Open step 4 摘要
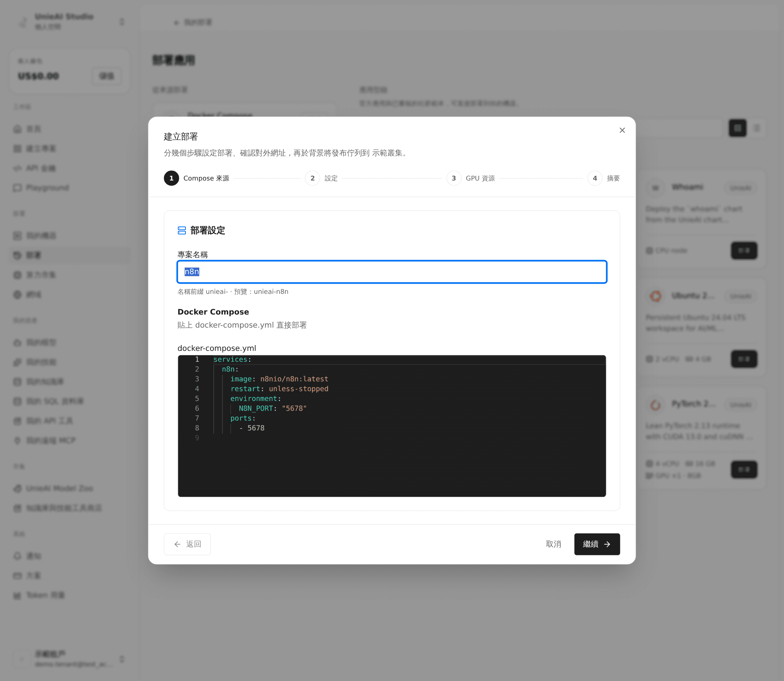The width and height of the screenshot is (784, 681). pos(604,178)
